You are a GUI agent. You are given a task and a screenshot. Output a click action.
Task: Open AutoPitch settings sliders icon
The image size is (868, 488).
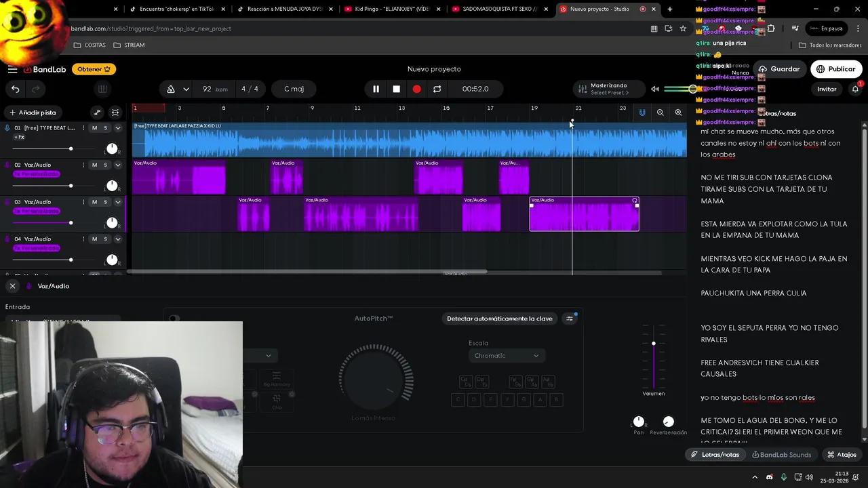(x=570, y=319)
